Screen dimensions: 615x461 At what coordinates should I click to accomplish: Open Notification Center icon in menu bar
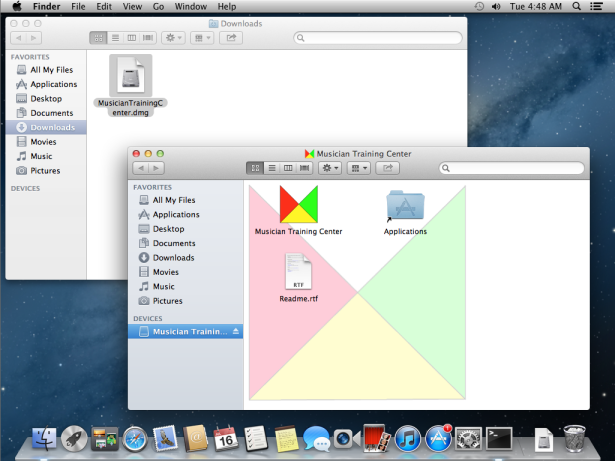(x=597, y=6)
